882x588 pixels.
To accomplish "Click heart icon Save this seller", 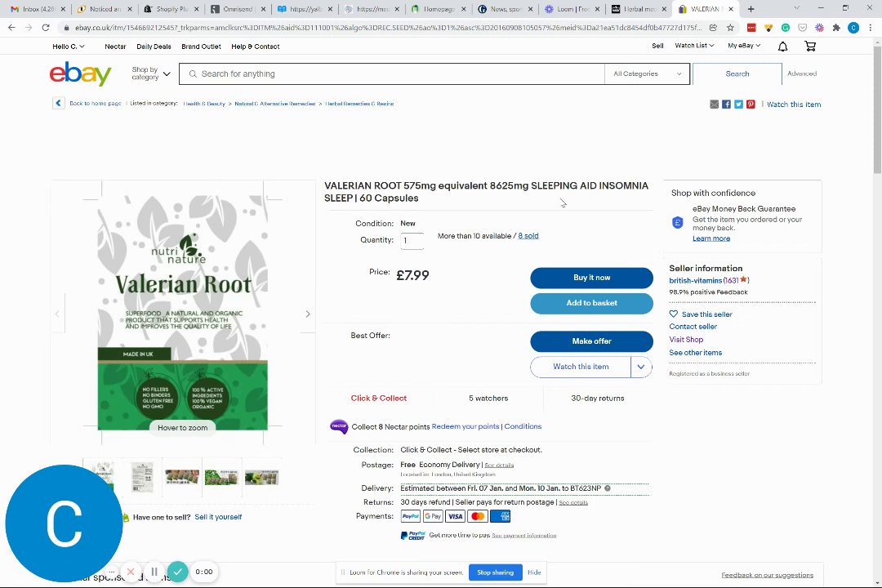I will point(673,314).
